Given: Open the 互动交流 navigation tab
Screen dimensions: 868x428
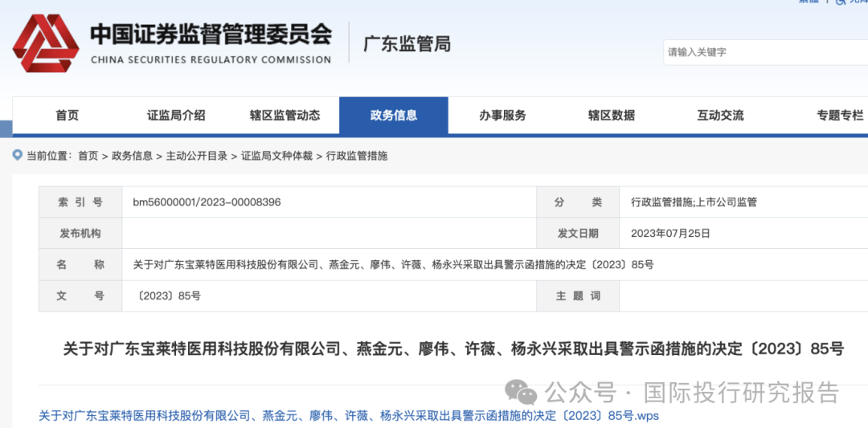Looking at the screenshot, I should tap(720, 116).
